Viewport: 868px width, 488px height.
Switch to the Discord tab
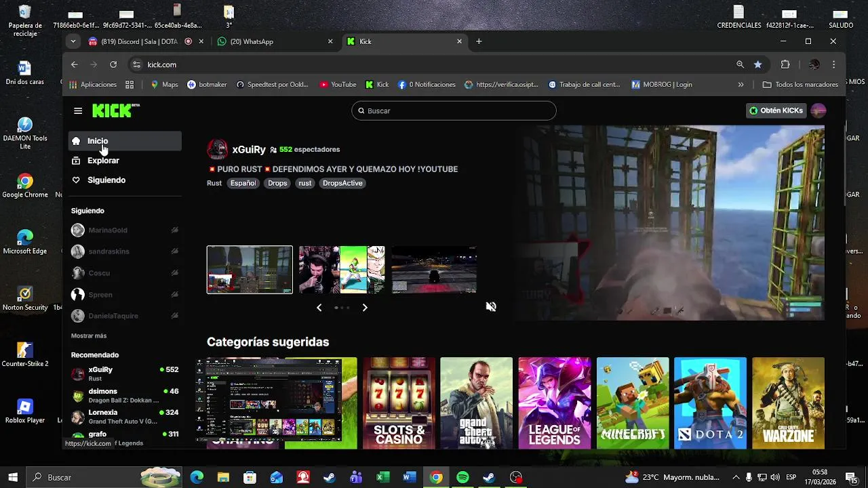pyautogui.click(x=139, y=41)
